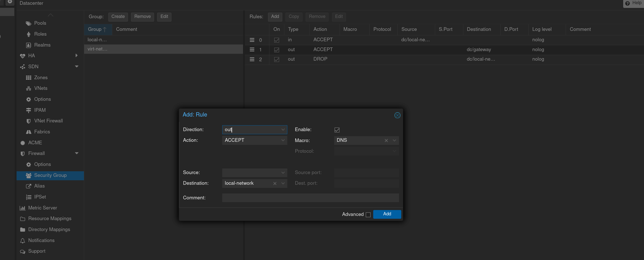Click the Edit group button
644x260 pixels.
point(164,17)
